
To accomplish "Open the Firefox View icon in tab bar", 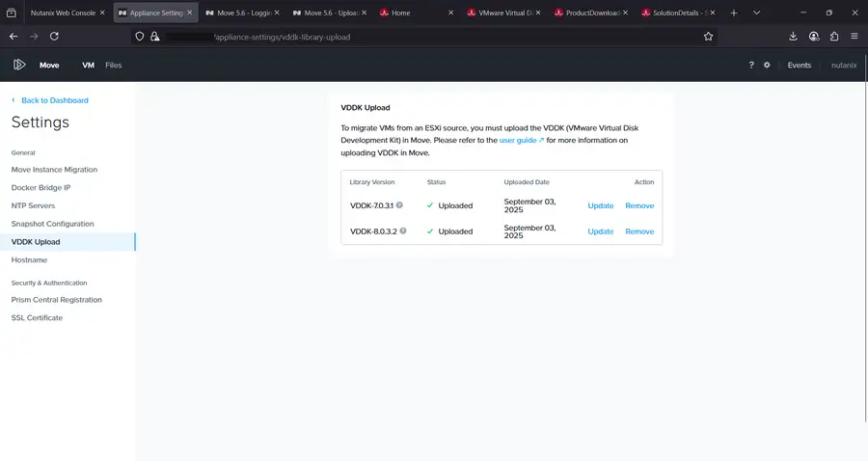I will coord(11,13).
